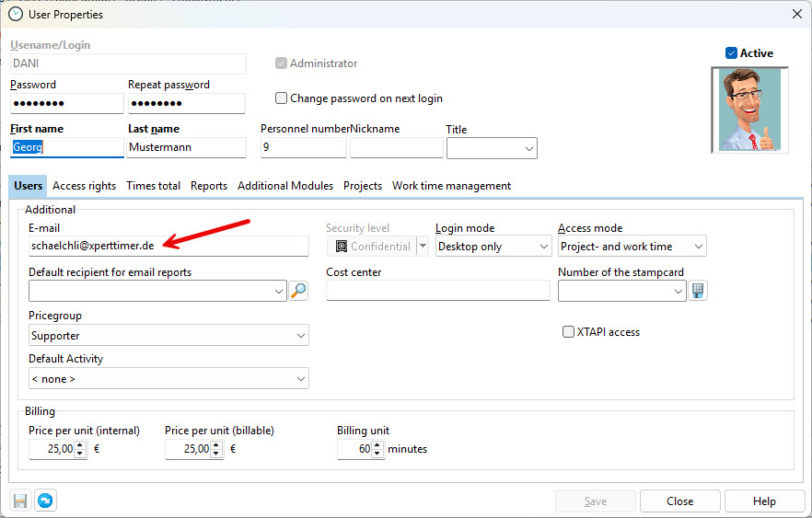Click the floppy disk save icon

click(20, 501)
